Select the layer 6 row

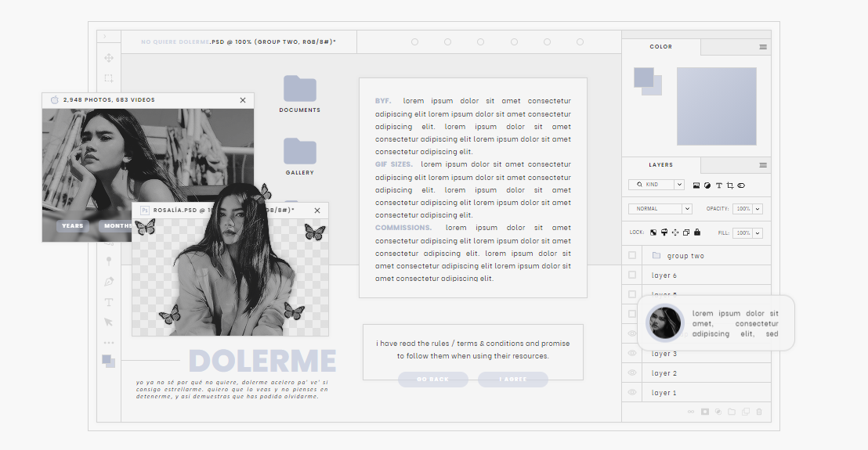[707, 275]
